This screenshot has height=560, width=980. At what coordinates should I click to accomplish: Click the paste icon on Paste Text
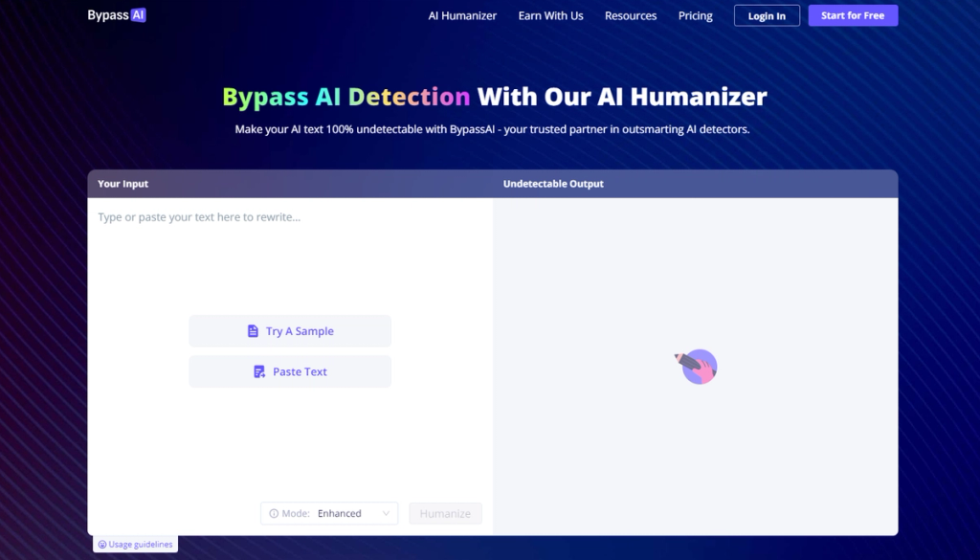click(x=259, y=371)
